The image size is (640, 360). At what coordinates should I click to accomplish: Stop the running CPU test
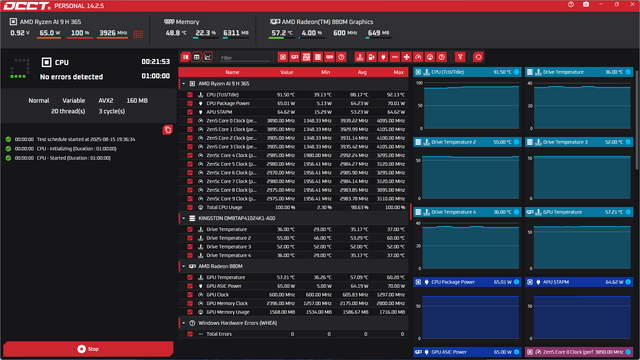click(x=88, y=349)
